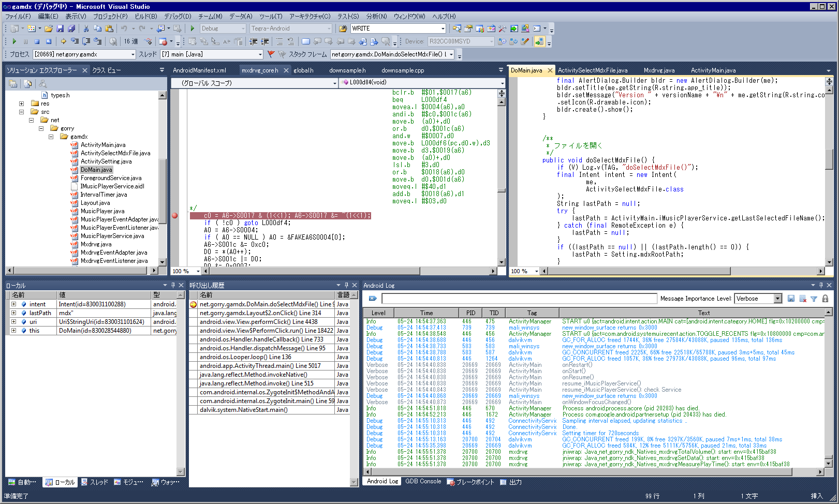This screenshot has width=839, height=504.
Task: Open the デバッグ(D) menu
Action: click(178, 17)
